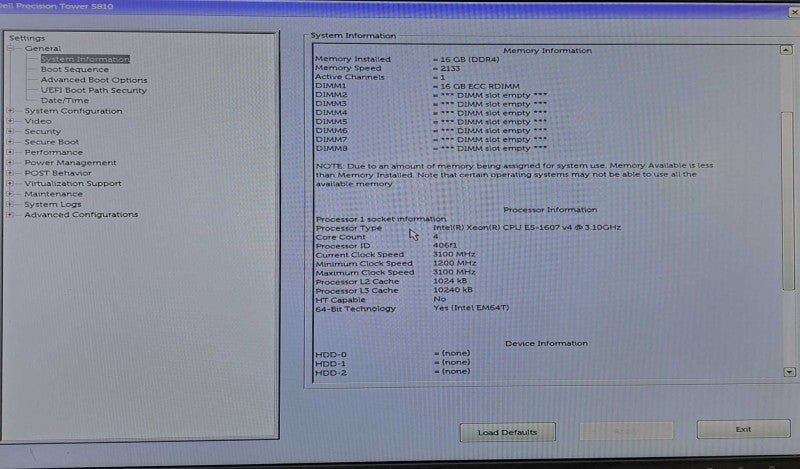Click scroll down arrow in System Information
This screenshot has height=469, width=800.
coord(789,372)
